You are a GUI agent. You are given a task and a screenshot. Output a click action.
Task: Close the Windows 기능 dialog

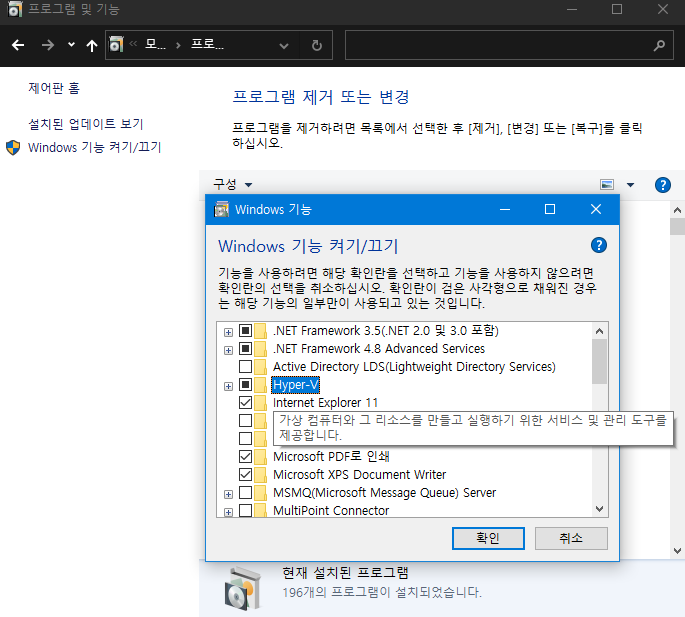pos(596,209)
